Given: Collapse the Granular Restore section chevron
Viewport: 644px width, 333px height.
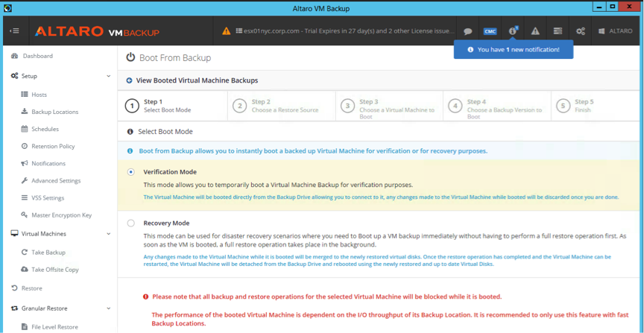Looking at the screenshot, I should tap(108, 308).
